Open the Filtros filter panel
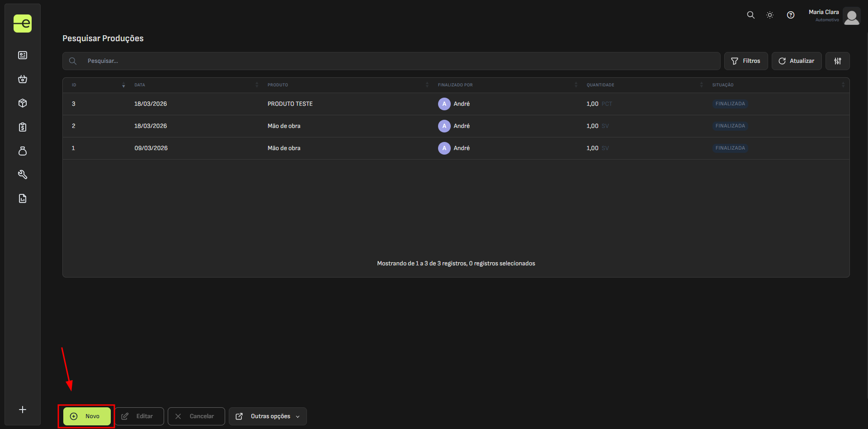This screenshot has width=868, height=429. 746,61
